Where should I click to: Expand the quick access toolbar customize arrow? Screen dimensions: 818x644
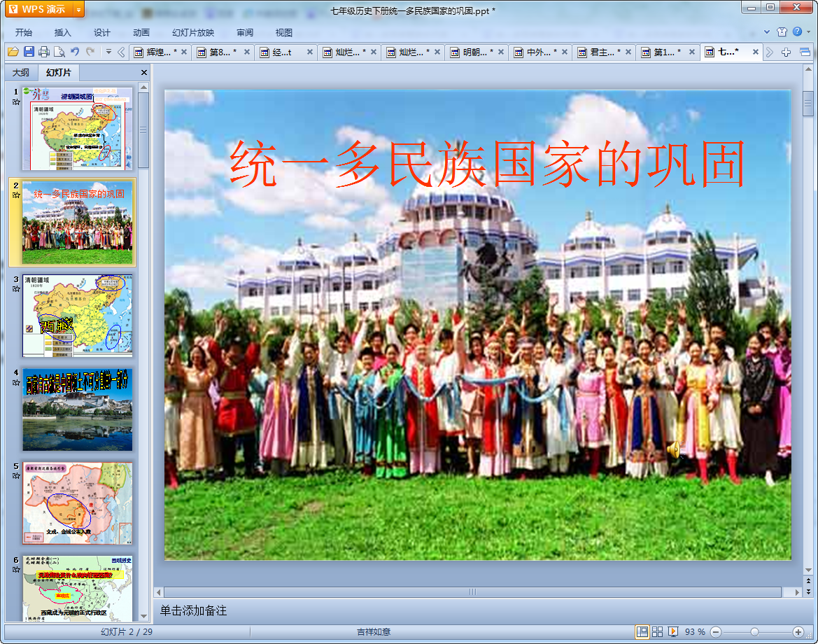click(108, 52)
